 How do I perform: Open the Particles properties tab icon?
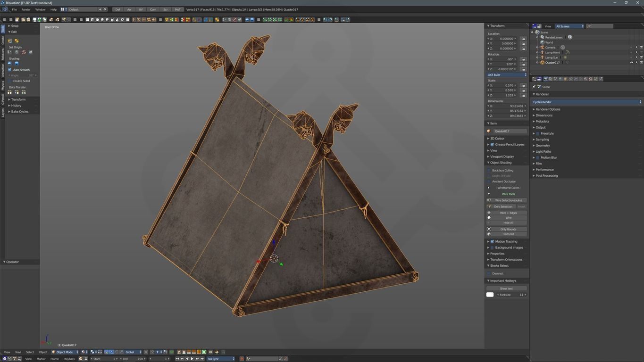tap(596, 79)
